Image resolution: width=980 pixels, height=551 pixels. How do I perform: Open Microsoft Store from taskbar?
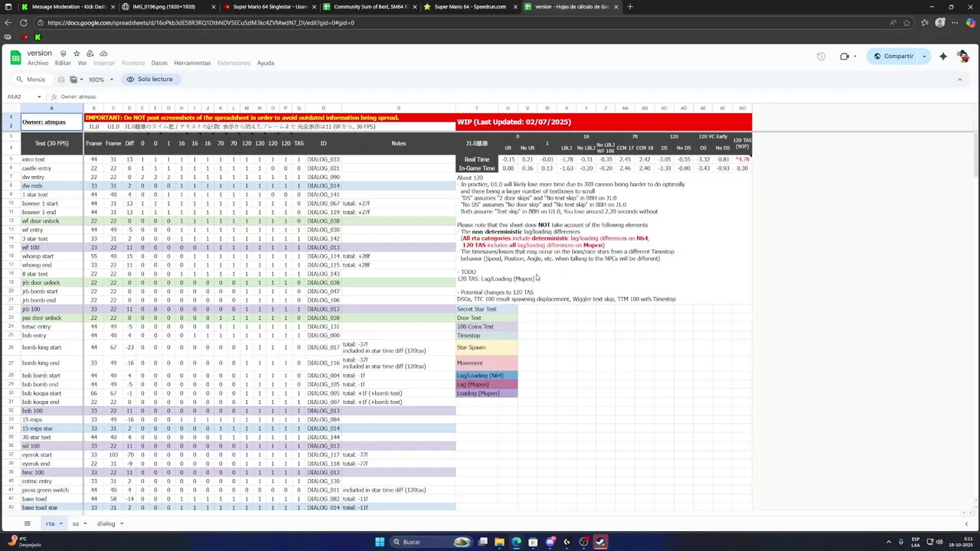tap(533, 542)
